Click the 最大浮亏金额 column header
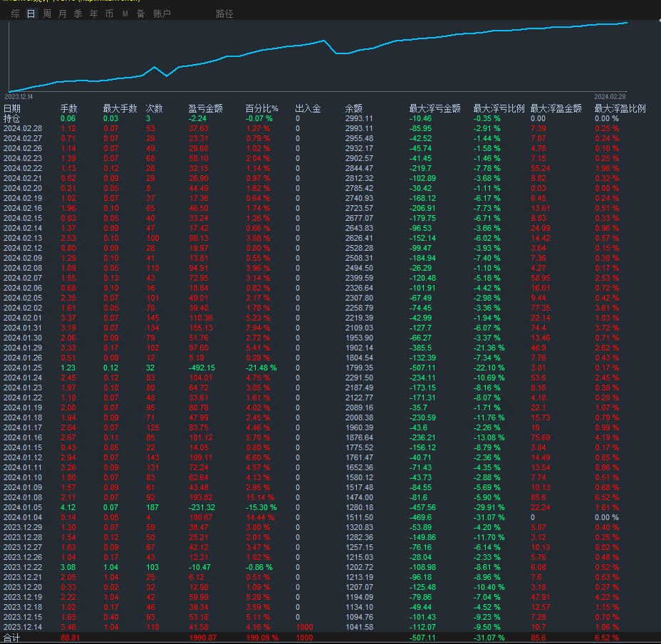 [434, 109]
